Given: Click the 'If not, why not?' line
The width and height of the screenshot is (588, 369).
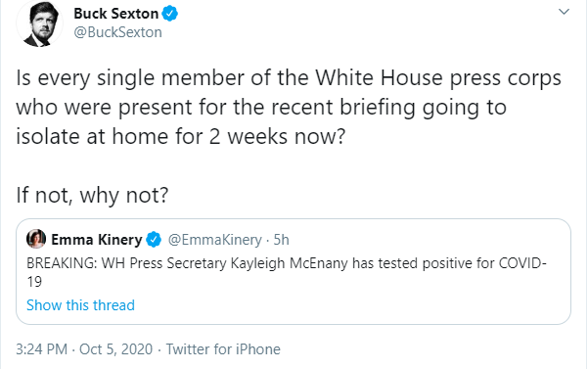Looking at the screenshot, I should pos(92,195).
